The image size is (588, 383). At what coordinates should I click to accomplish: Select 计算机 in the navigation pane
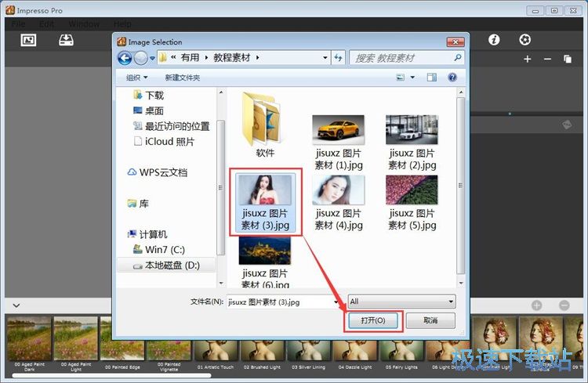point(147,234)
